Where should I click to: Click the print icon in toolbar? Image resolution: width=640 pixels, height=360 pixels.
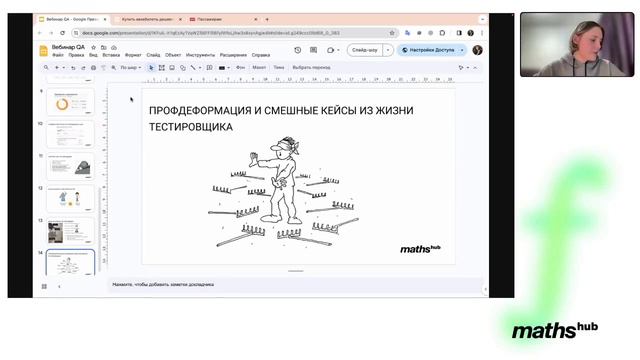(x=93, y=68)
